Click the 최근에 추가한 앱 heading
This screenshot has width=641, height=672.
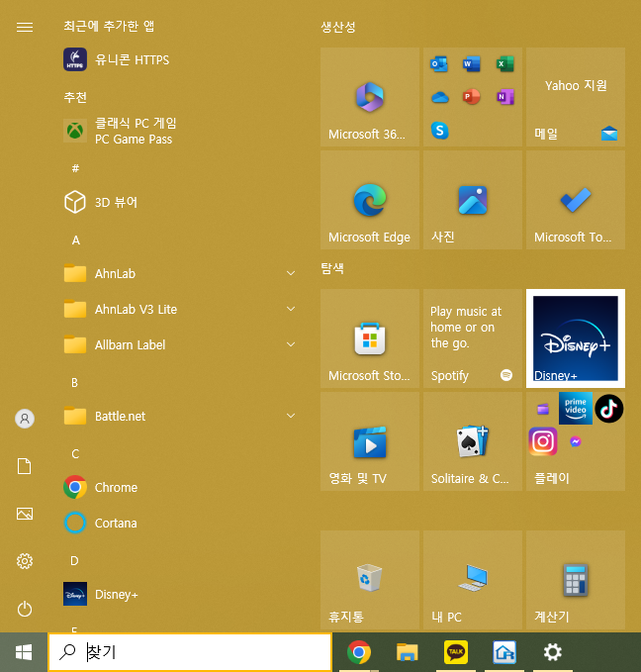[x=109, y=26]
